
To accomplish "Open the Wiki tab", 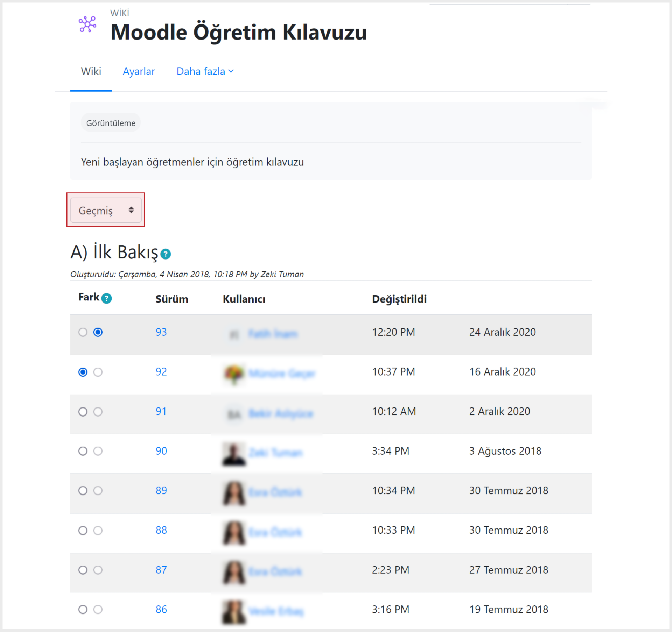I will pyautogui.click(x=91, y=71).
